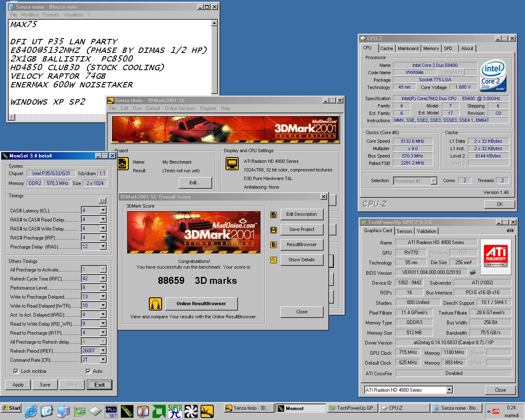Viewport: 525px width, 420px height.
Task: Open Validation tab in GPU-Z
Action: [x=427, y=231]
